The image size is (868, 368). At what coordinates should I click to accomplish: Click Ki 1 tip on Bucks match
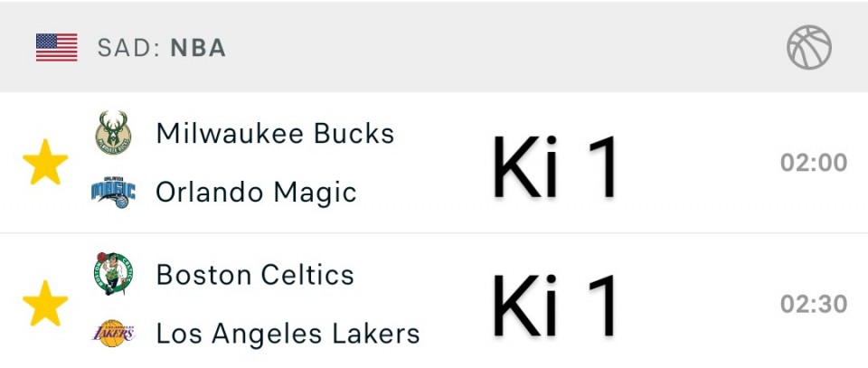(555, 167)
